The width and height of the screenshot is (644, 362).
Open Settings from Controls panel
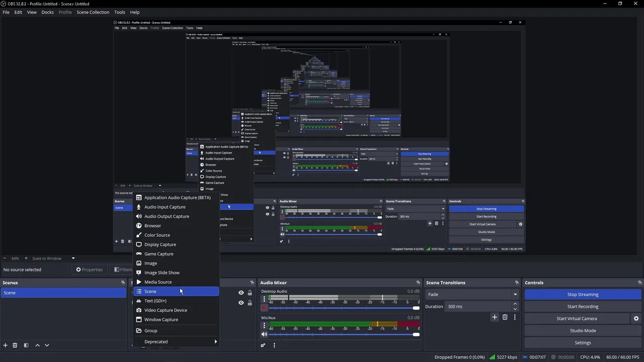click(583, 343)
